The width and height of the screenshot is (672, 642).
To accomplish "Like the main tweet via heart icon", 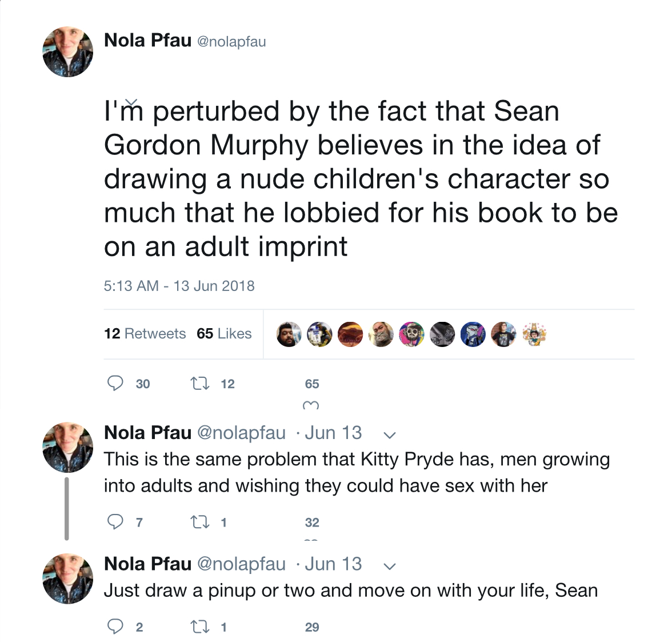I will click(311, 405).
